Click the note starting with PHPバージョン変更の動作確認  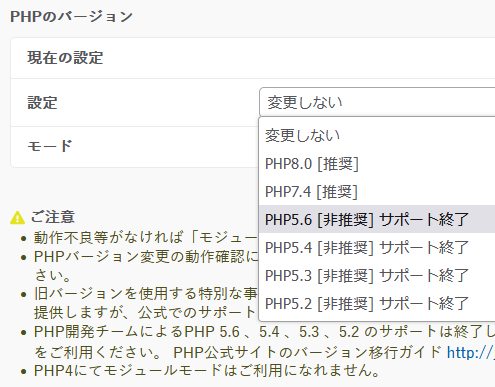pos(146,266)
